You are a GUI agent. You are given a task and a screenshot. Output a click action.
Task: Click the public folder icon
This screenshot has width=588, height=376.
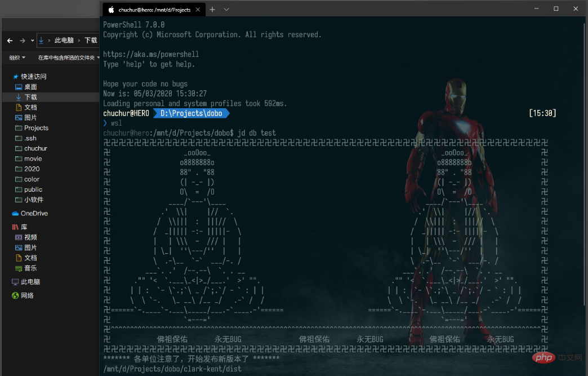point(19,189)
